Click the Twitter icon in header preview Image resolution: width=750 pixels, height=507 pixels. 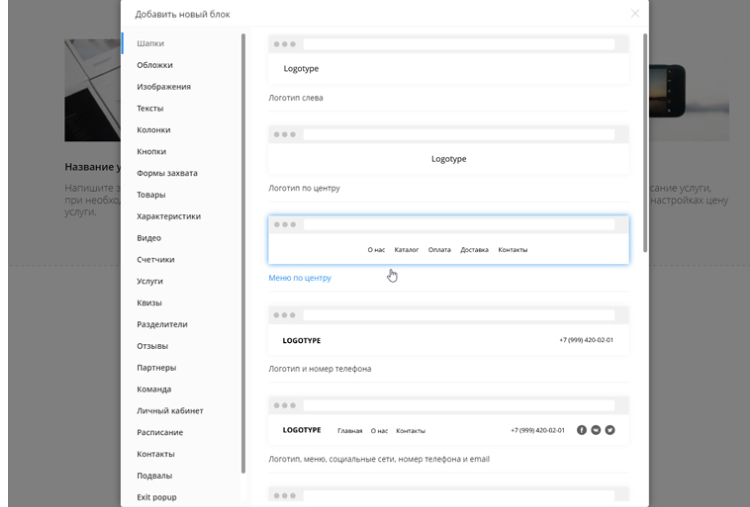point(610,430)
